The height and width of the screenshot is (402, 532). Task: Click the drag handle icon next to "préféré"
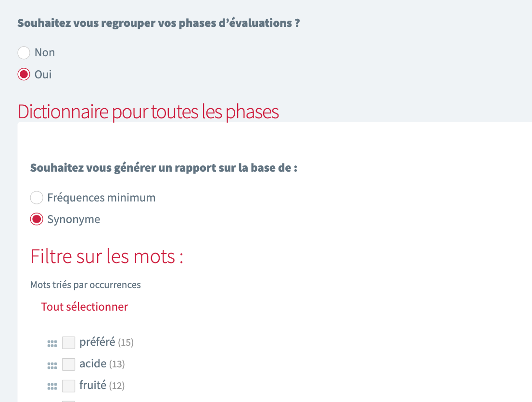52,342
